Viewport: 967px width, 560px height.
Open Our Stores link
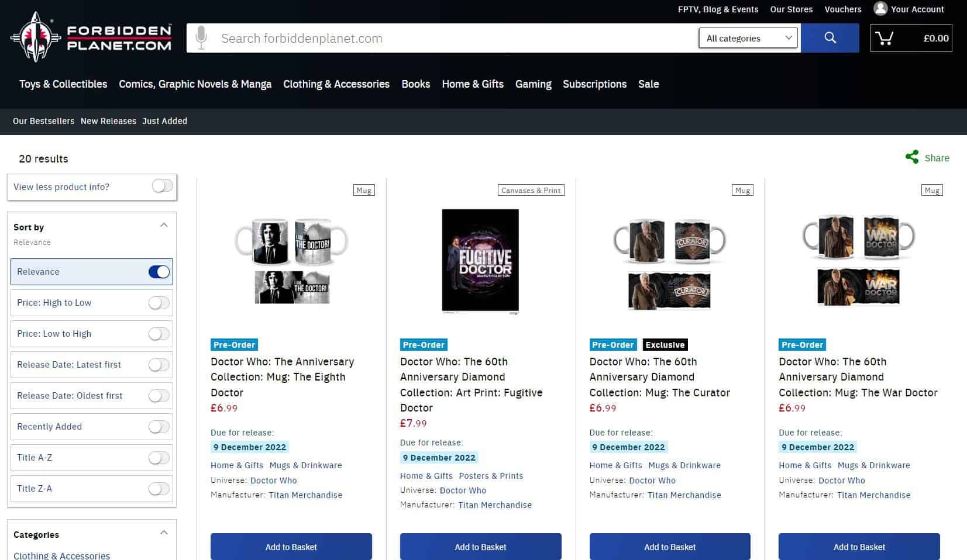click(x=792, y=9)
